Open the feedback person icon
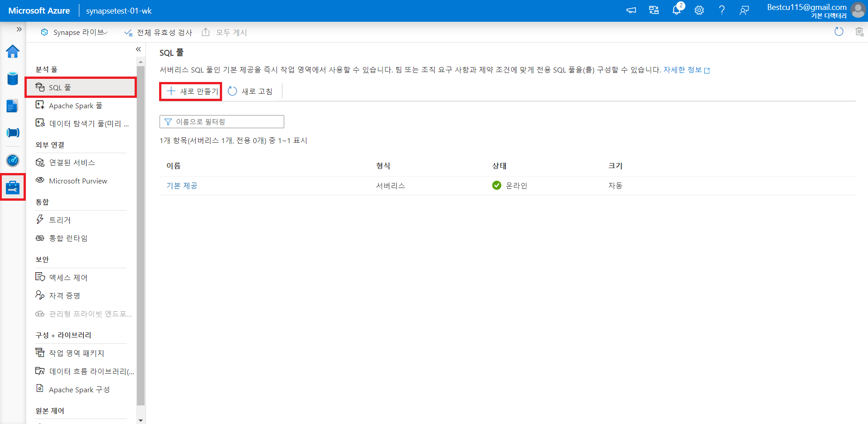Screen dimensions: 868x424 [744, 10]
